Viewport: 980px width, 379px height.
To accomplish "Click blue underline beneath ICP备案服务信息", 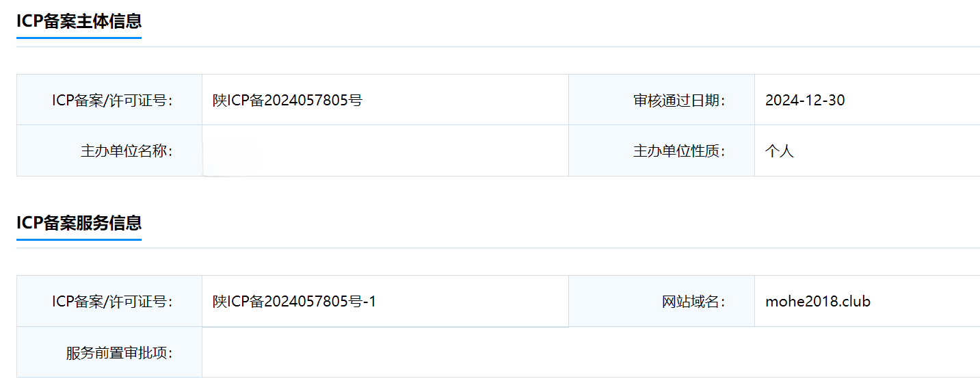I will tap(79, 239).
